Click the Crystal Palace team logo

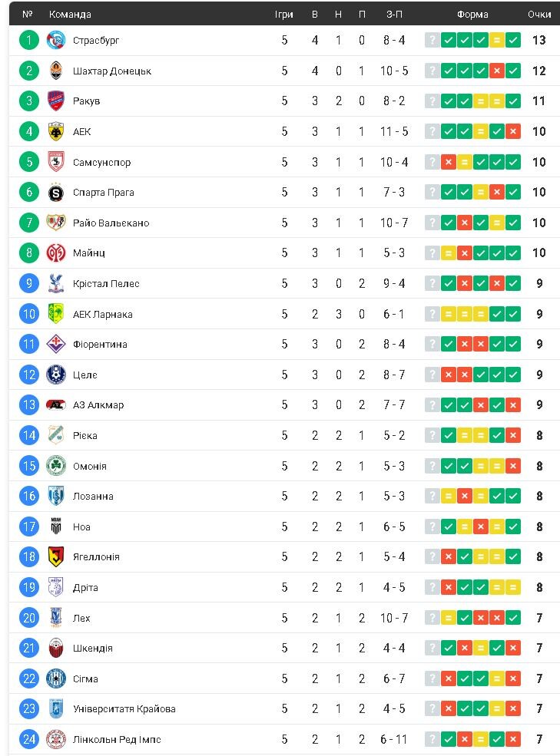tap(56, 283)
